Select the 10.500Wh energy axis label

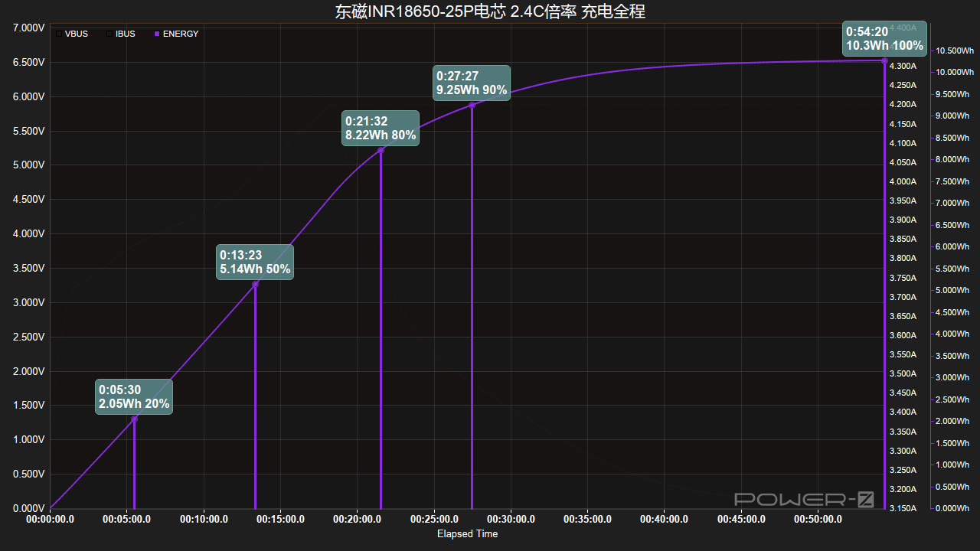pyautogui.click(x=954, y=51)
